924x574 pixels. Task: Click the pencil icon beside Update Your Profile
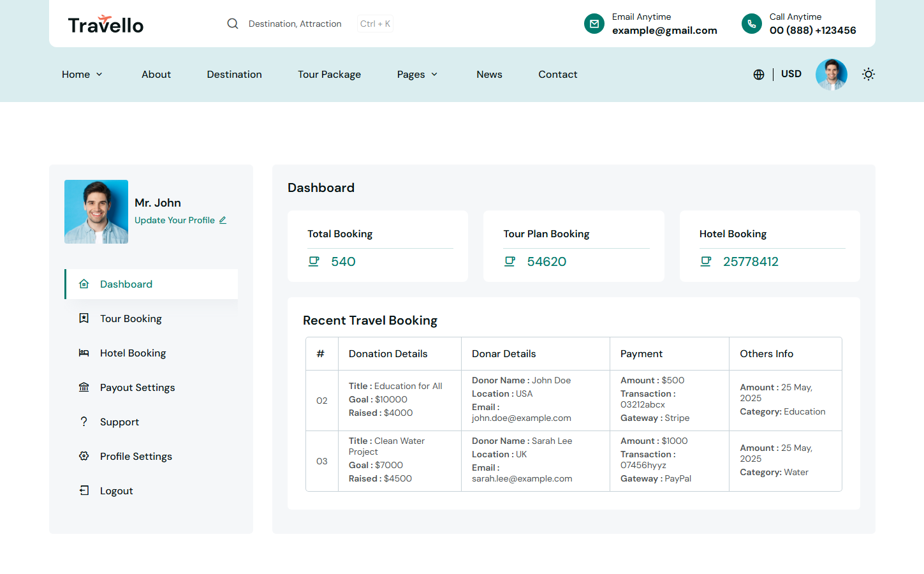pyautogui.click(x=223, y=220)
